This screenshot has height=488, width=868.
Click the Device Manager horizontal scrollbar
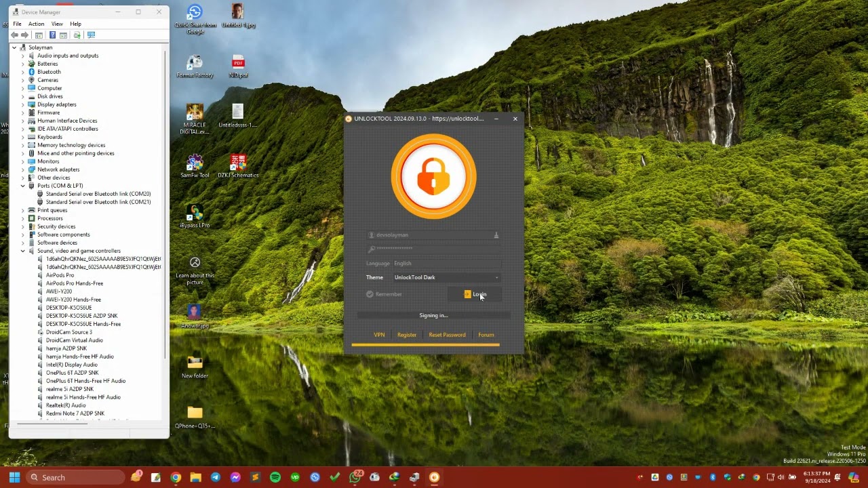tap(53, 424)
